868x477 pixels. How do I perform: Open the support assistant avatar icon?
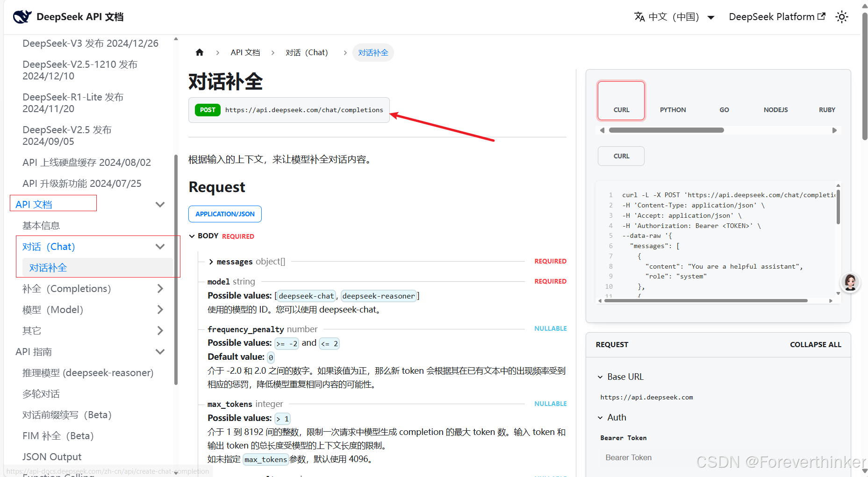pyautogui.click(x=850, y=282)
